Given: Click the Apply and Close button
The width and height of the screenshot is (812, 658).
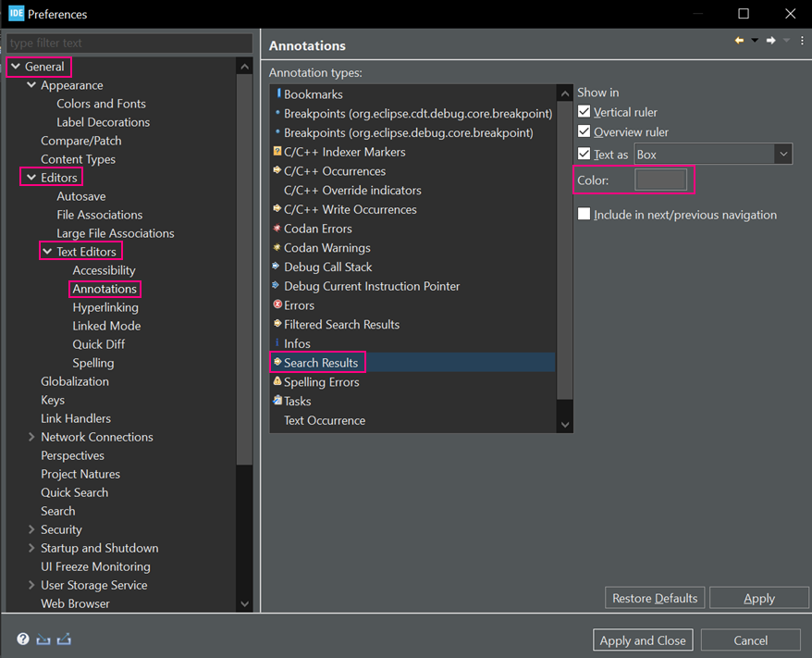Looking at the screenshot, I should [643, 639].
